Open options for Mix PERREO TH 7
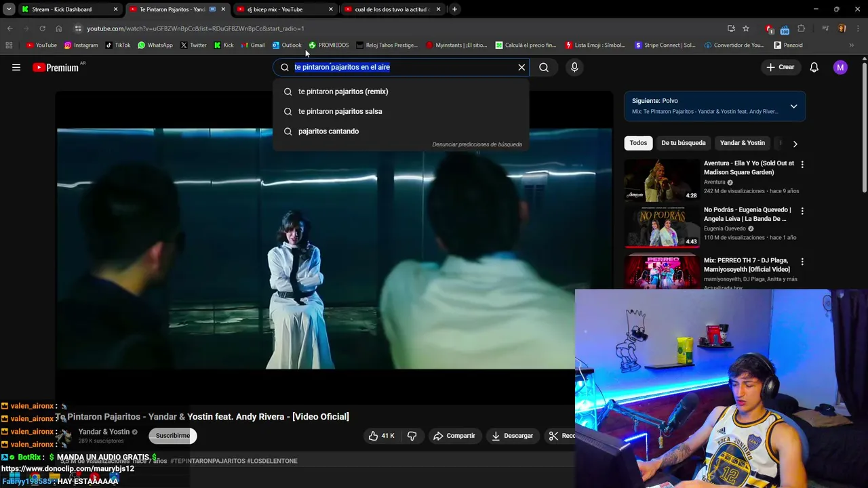Screen dimensions: 868x488 [x=802, y=262]
